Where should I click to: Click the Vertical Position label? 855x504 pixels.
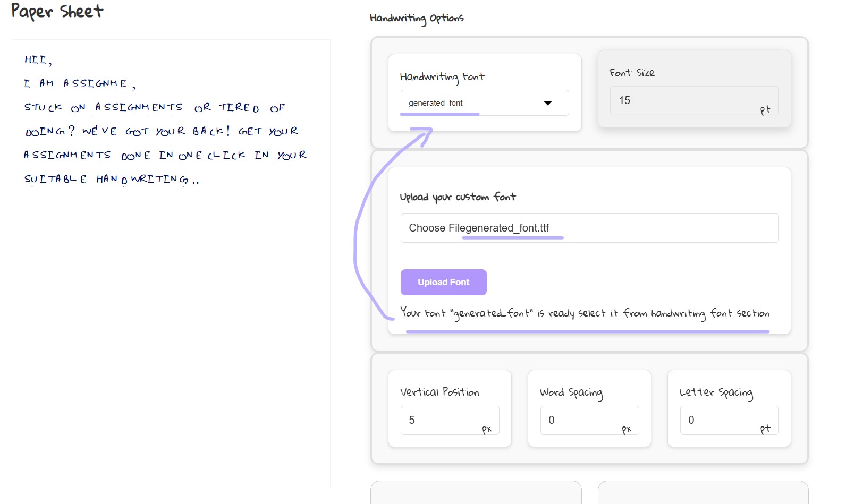click(439, 392)
